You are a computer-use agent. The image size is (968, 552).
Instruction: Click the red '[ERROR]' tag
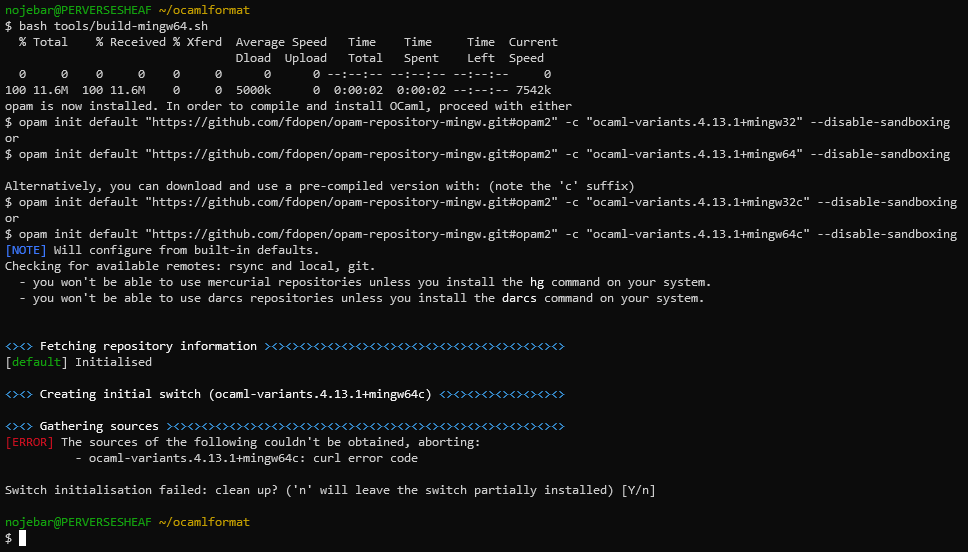pos(30,442)
